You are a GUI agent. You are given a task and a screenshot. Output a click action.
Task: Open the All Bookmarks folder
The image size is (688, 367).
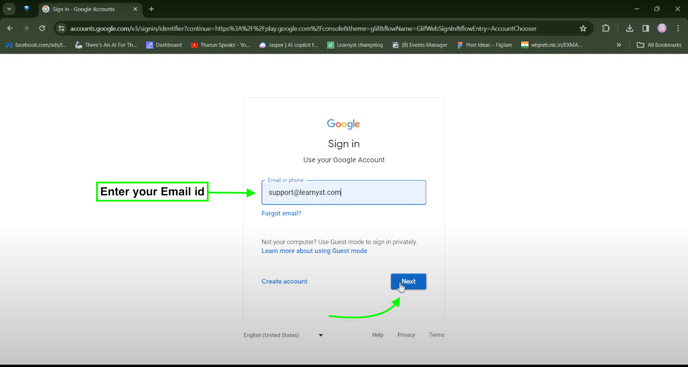[x=659, y=45]
